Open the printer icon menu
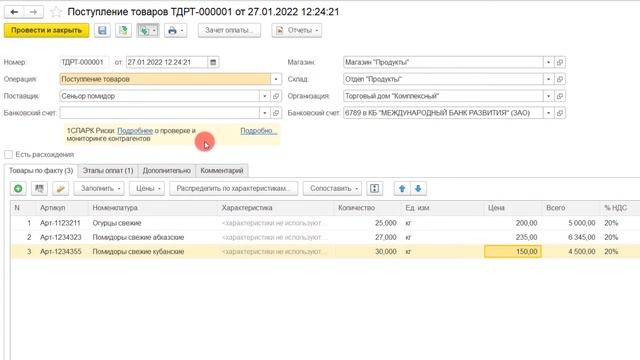 tap(176, 31)
